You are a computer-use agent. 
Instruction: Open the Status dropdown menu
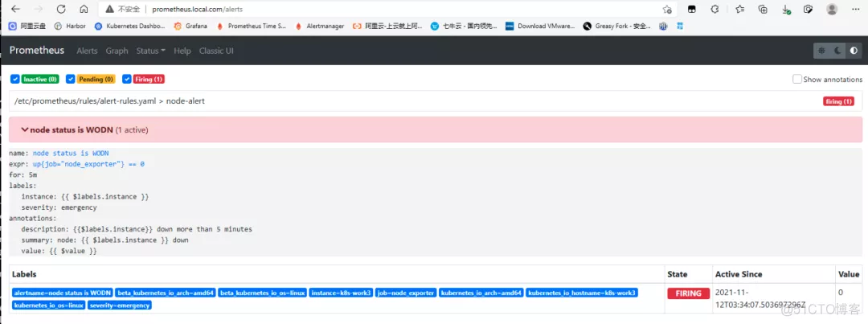pyautogui.click(x=150, y=51)
